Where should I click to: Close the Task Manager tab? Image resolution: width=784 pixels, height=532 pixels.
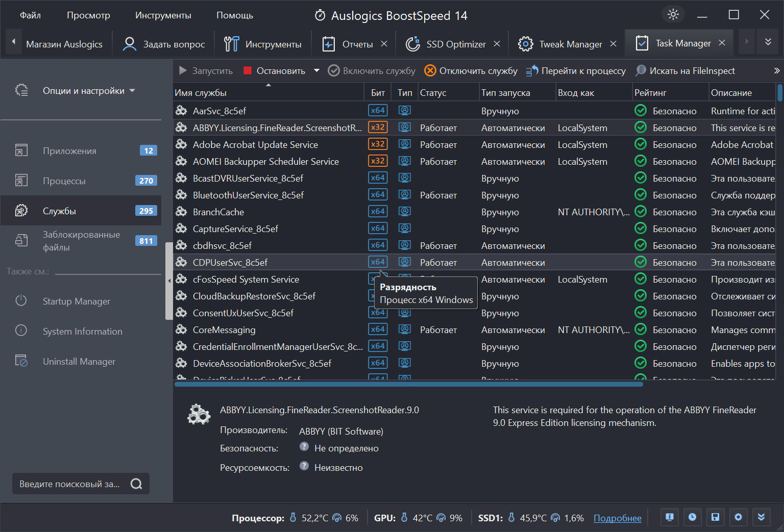point(722,43)
